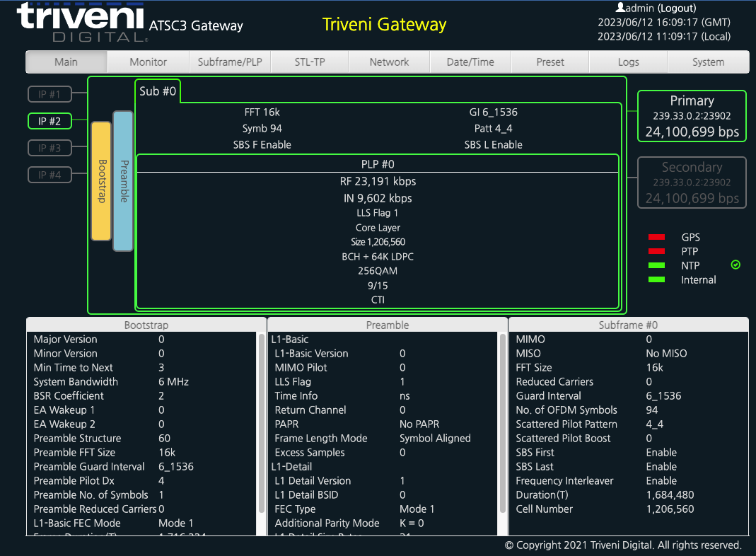Click the L1-Detail section heading
756x556 pixels.
[x=291, y=467]
